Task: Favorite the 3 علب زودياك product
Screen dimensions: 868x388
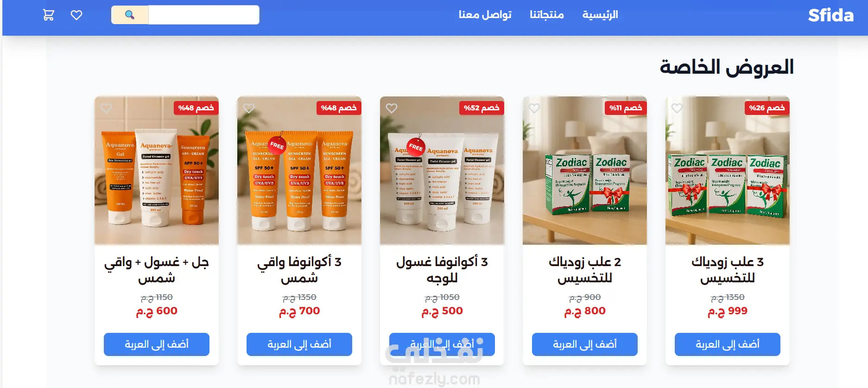Action: 677,108
